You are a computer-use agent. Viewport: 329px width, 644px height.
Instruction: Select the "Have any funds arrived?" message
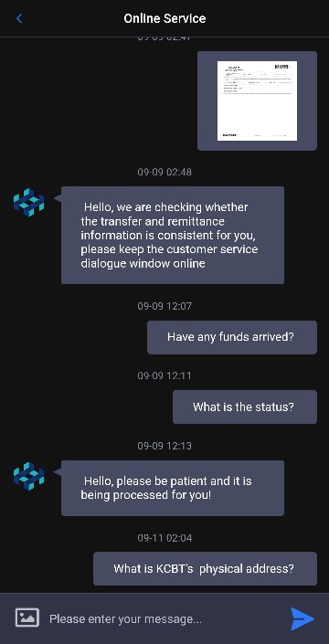point(232,337)
